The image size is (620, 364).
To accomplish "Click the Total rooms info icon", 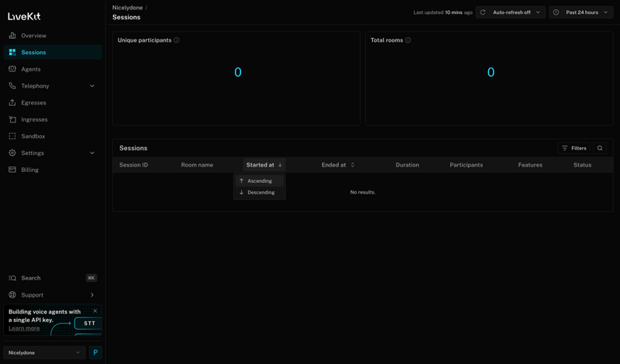I will pos(408,40).
